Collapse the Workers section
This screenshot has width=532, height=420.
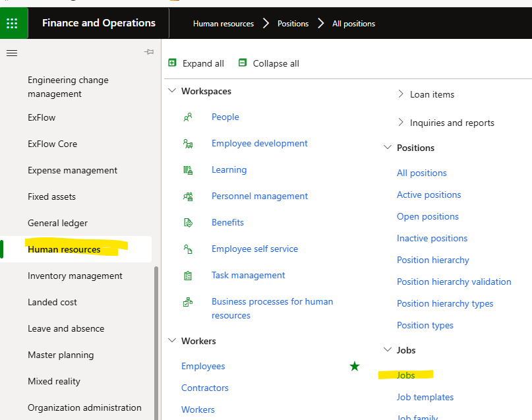tap(172, 340)
